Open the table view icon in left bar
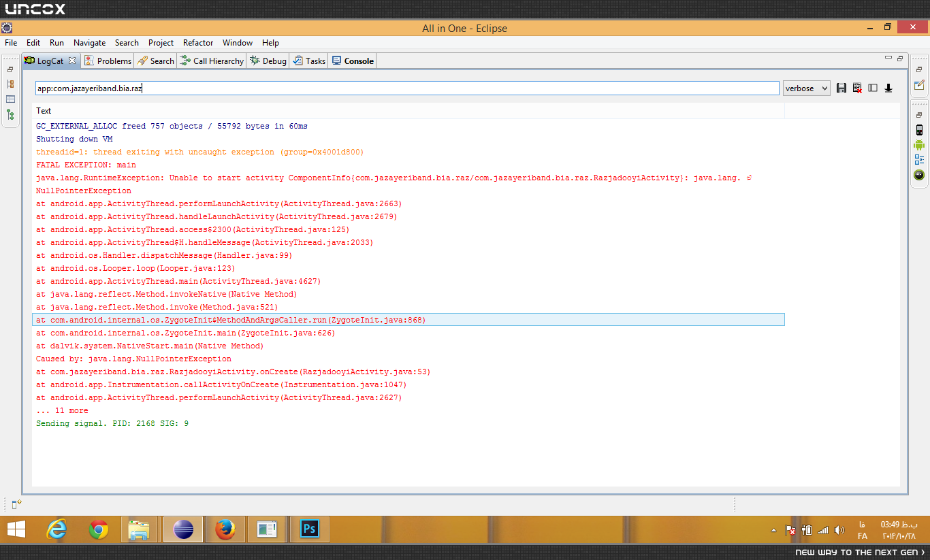This screenshot has height=560, width=930. coord(10,99)
